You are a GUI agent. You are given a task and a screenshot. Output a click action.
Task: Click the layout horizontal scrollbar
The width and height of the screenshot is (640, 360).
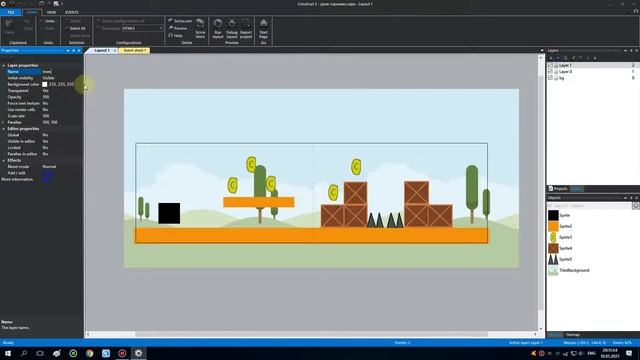(x=311, y=334)
